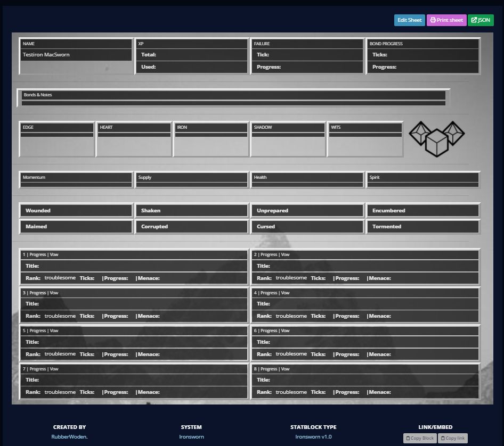The width and height of the screenshot is (504, 446).
Task: Toggle the Tormented debility
Action: coord(422,226)
